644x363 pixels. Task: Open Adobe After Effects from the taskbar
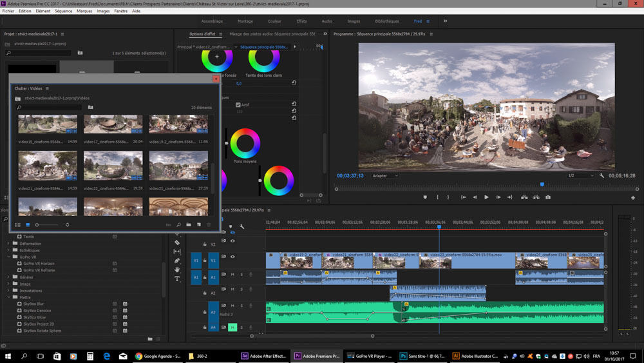[263, 356]
